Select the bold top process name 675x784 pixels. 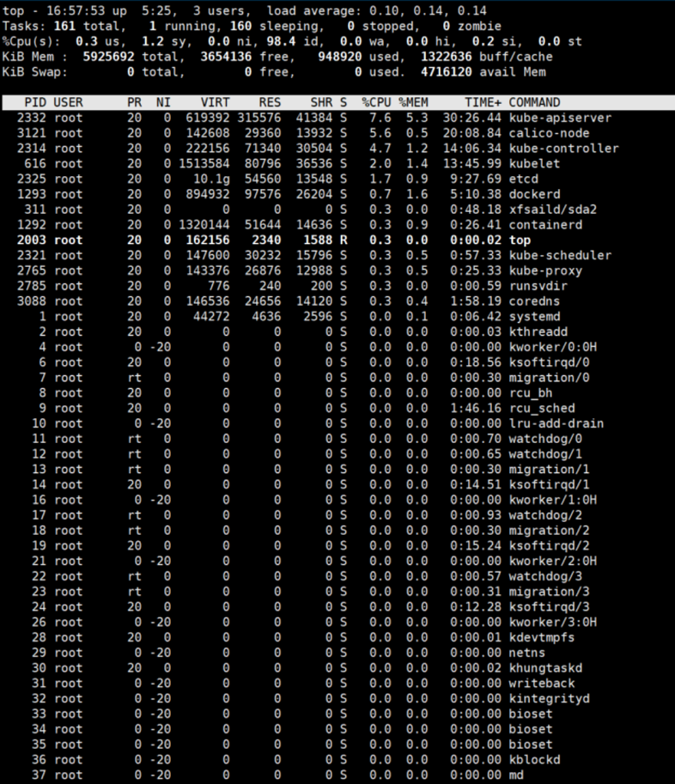pos(520,240)
